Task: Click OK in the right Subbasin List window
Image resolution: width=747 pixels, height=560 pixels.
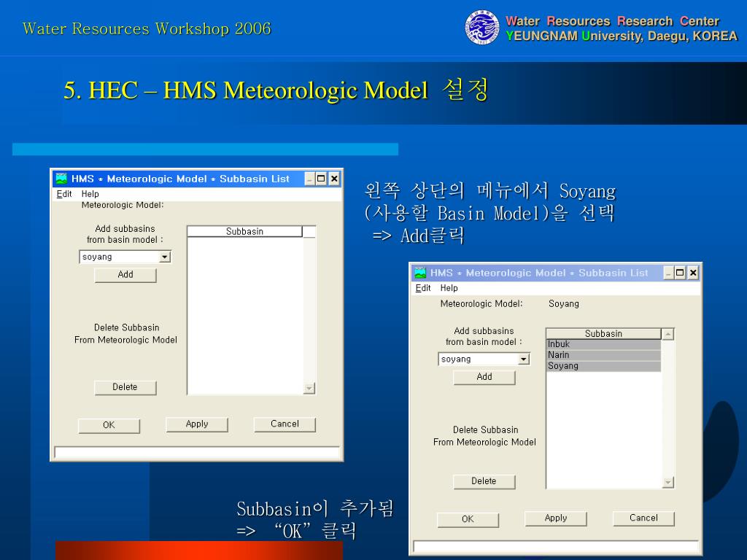Action: 468,519
